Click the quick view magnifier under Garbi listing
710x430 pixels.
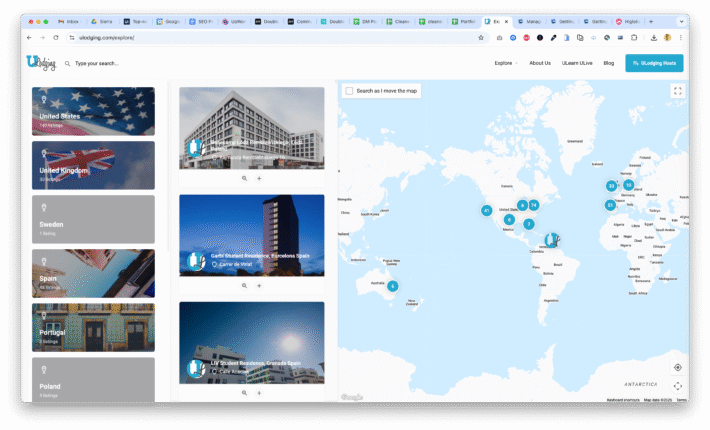(244, 285)
